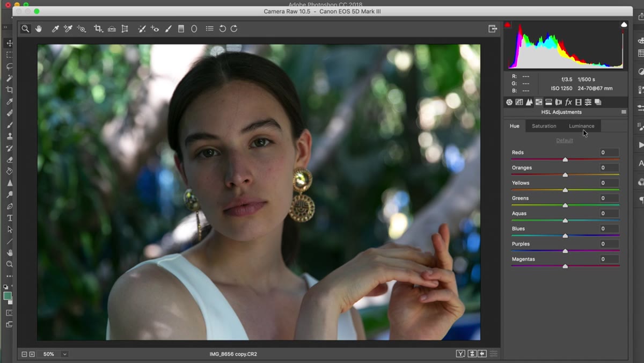The width and height of the screenshot is (644, 363).
Task: Select Photoshop Clone Stamp tool in left toolbar
Action: pos(9,136)
